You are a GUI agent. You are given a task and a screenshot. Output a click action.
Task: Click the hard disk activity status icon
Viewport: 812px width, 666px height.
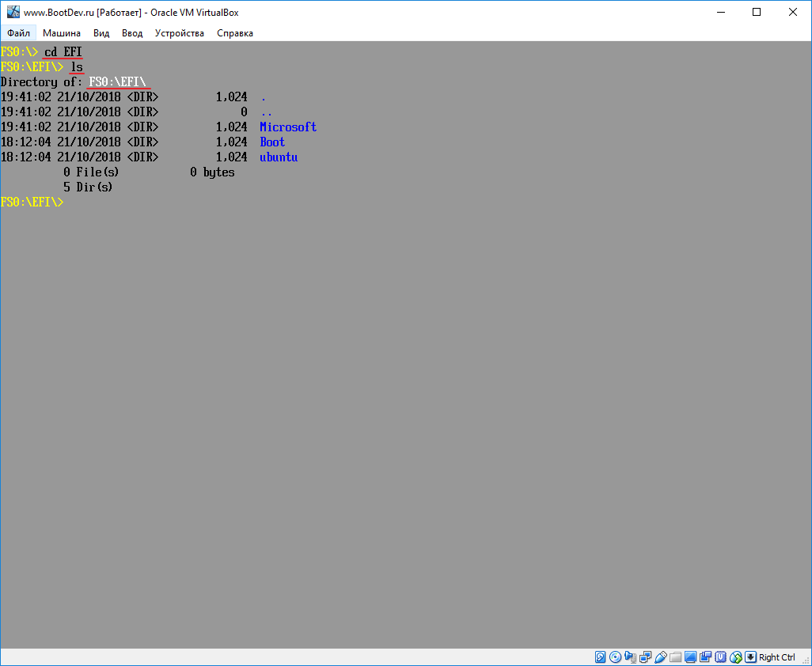[x=600, y=657]
